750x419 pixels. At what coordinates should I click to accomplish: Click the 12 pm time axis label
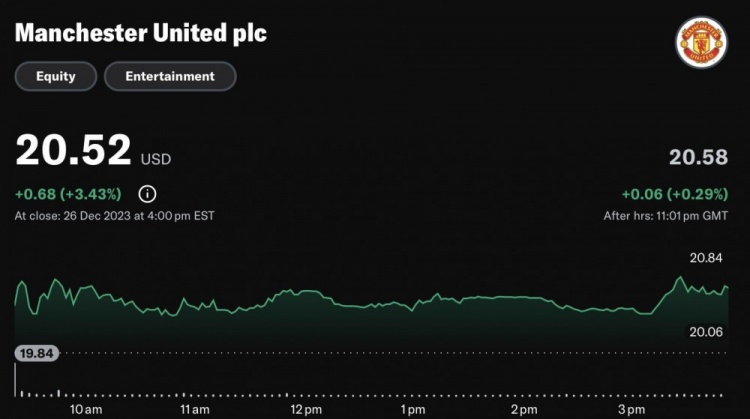[306, 409]
